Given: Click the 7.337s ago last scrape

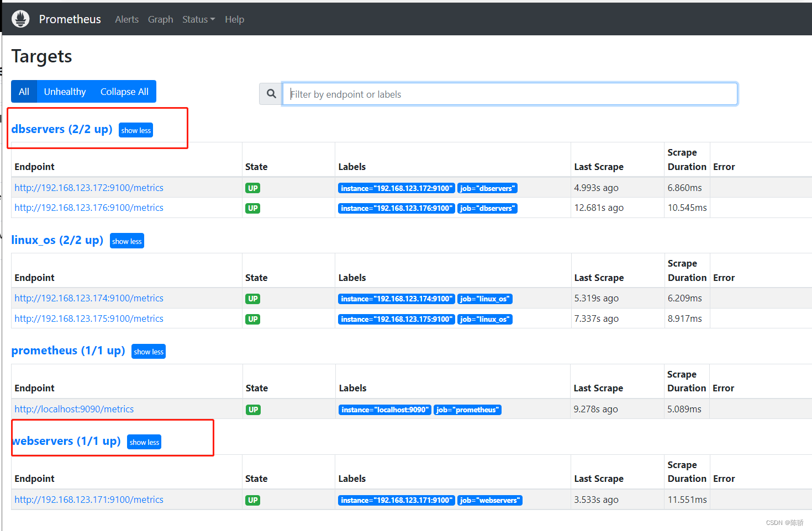Looking at the screenshot, I should pyautogui.click(x=596, y=318).
